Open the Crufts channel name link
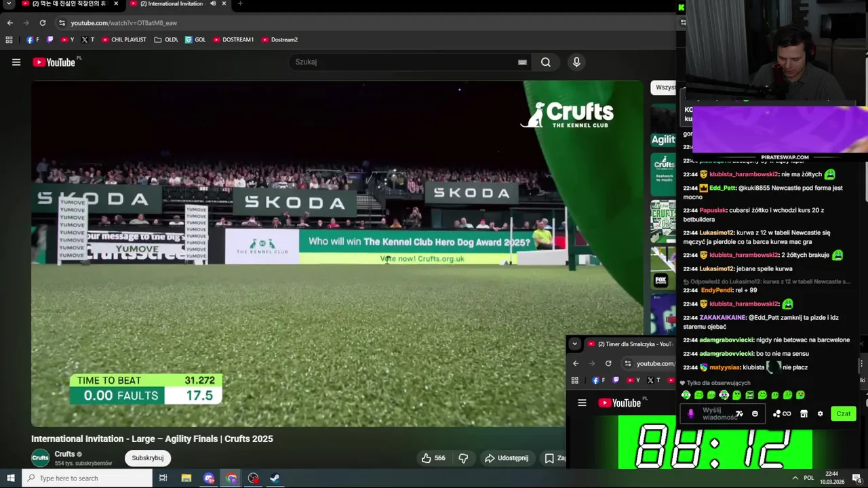Screen dimensions: 868x488 tap(64, 454)
